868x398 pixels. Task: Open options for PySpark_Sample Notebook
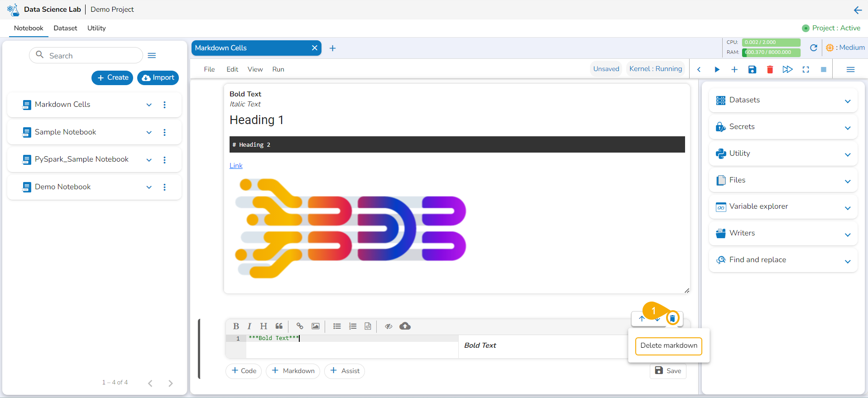pos(164,160)
